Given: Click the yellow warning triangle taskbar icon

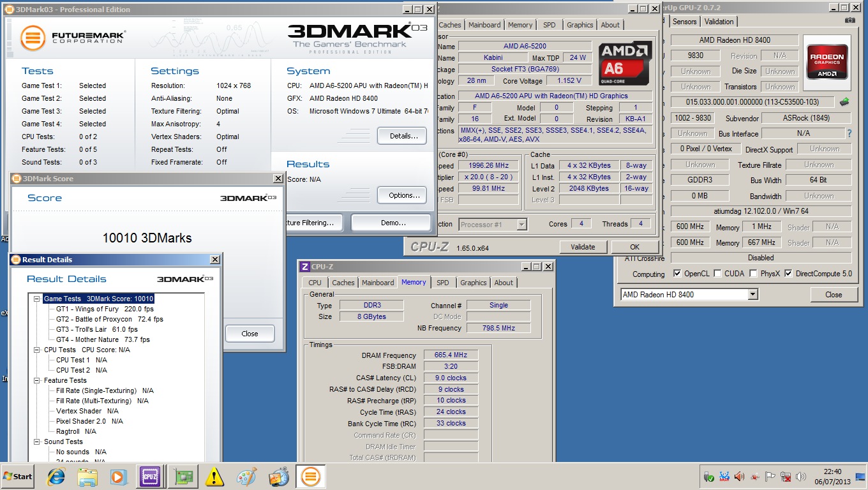Looking at the screenshot, I should coord(215,476).
